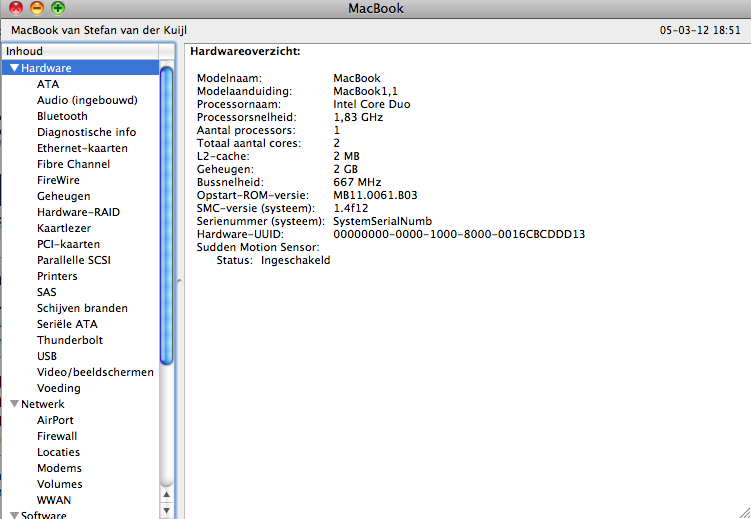Select Modems in the sidebar
The image size is (751, 519).
coord(59,468)
